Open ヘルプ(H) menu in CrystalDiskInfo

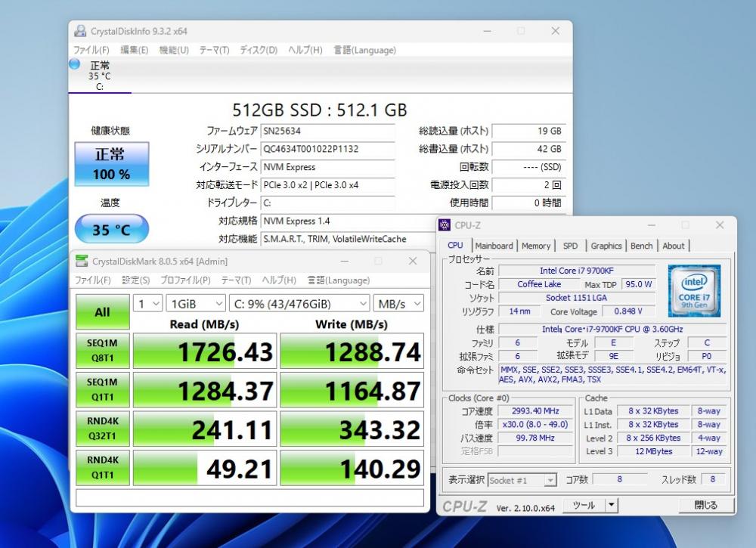[305, 50]
